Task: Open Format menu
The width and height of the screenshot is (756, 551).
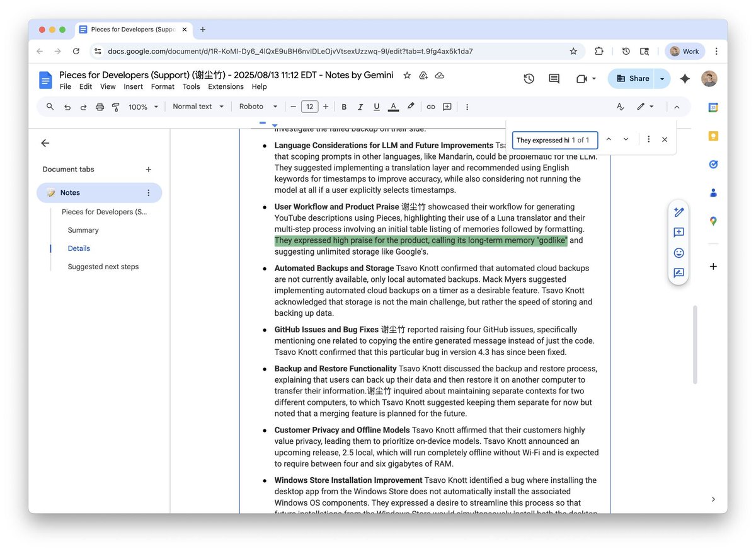Action: (163, 87)
